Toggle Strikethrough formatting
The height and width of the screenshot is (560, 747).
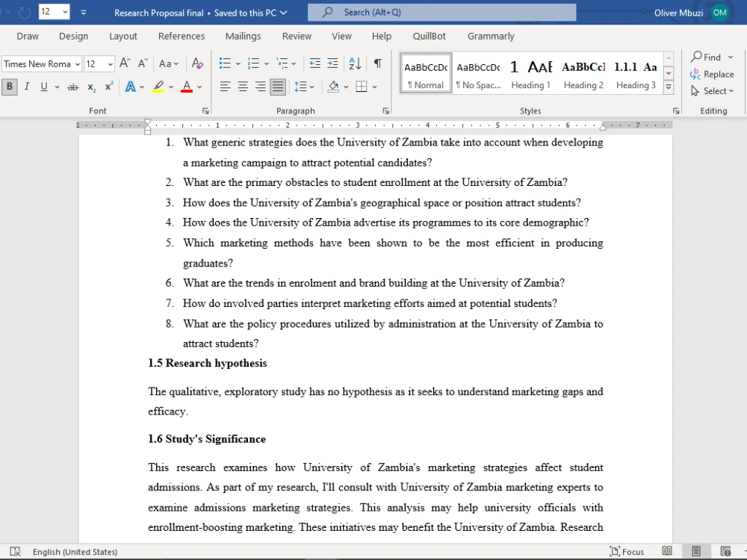click(73, 87)
